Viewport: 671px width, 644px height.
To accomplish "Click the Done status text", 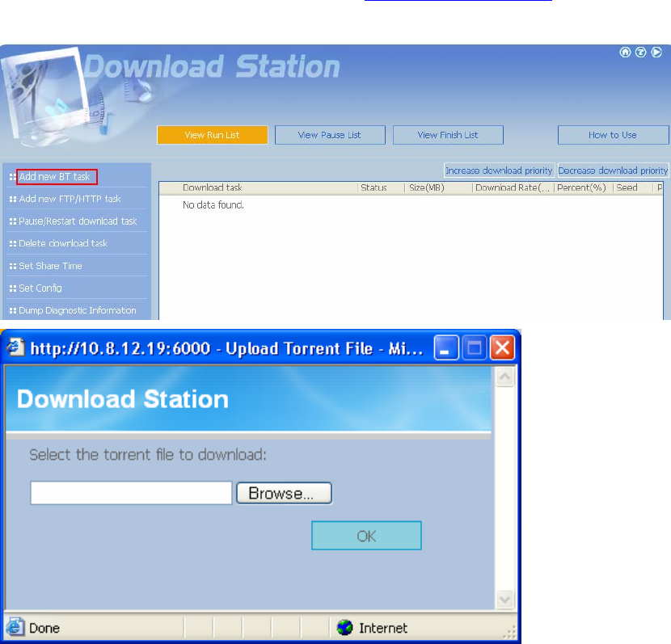I will tap(44, 628).
